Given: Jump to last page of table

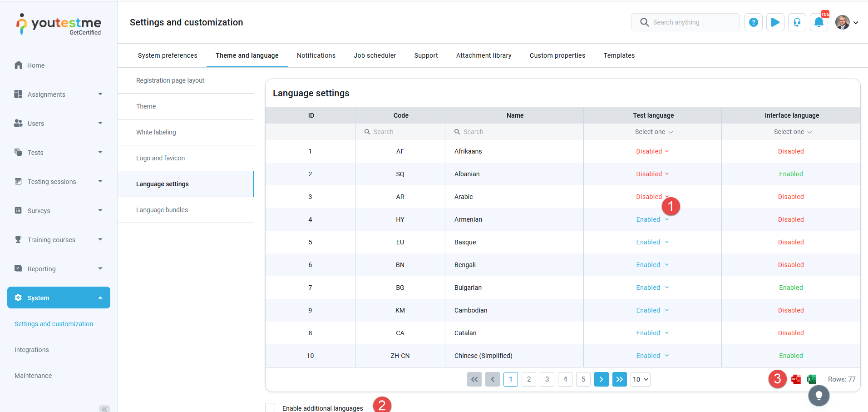Looking at the screenshot, I should pyautogui.click(x=619, y=379).
